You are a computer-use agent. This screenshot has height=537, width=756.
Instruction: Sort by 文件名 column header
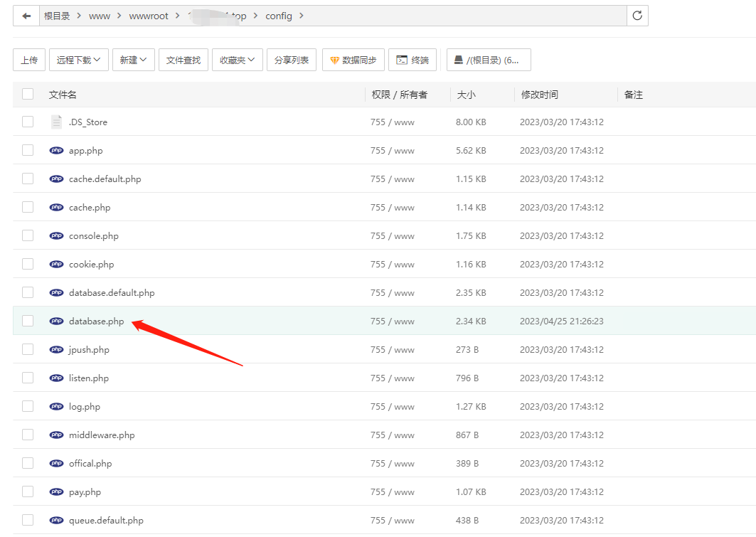click(x=63, y=95)
